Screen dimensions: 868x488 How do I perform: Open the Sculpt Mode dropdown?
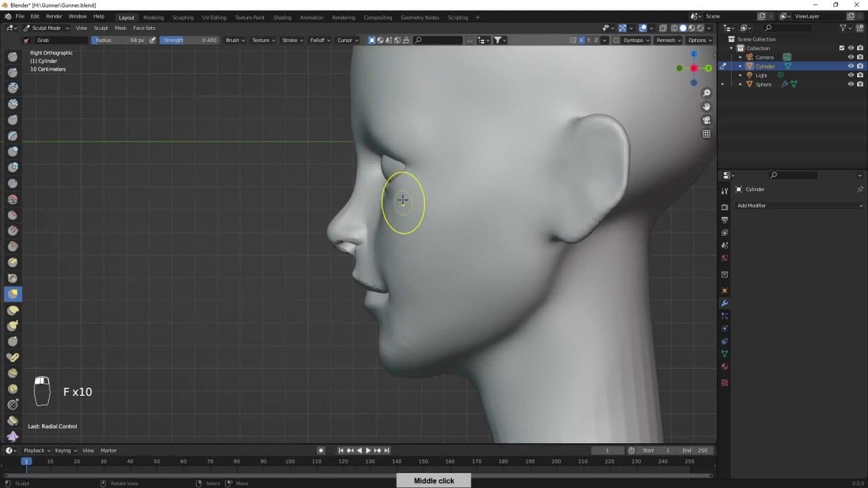point(46,28)
